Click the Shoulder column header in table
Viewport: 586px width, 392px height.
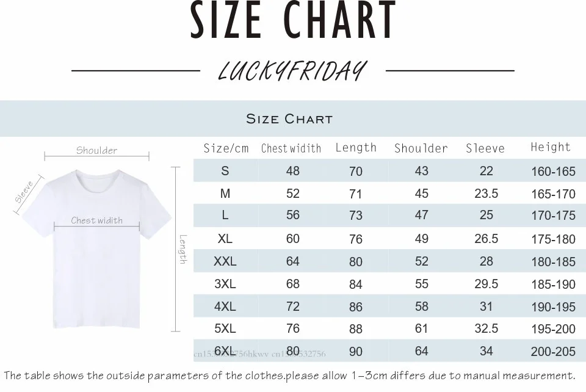[421, 148]
